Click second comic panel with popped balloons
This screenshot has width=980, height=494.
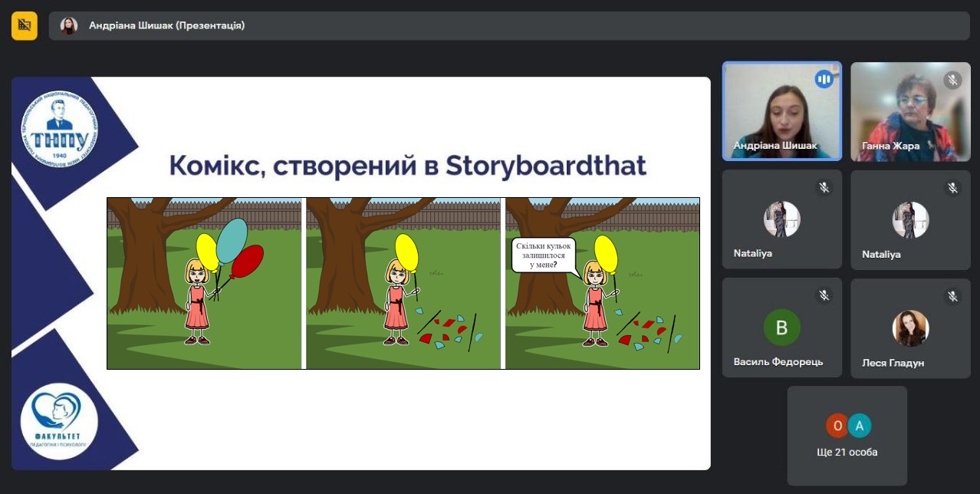coord(403,283)
